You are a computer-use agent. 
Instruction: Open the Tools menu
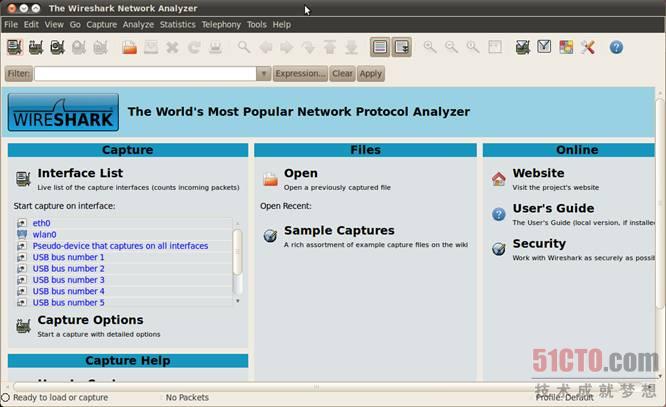pyautogui.click(x=257, y=25)
